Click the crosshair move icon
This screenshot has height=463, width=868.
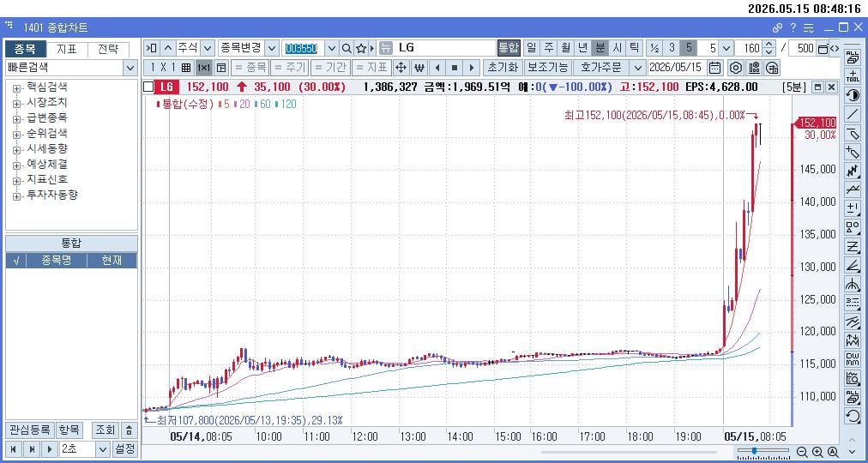[401, 68]
